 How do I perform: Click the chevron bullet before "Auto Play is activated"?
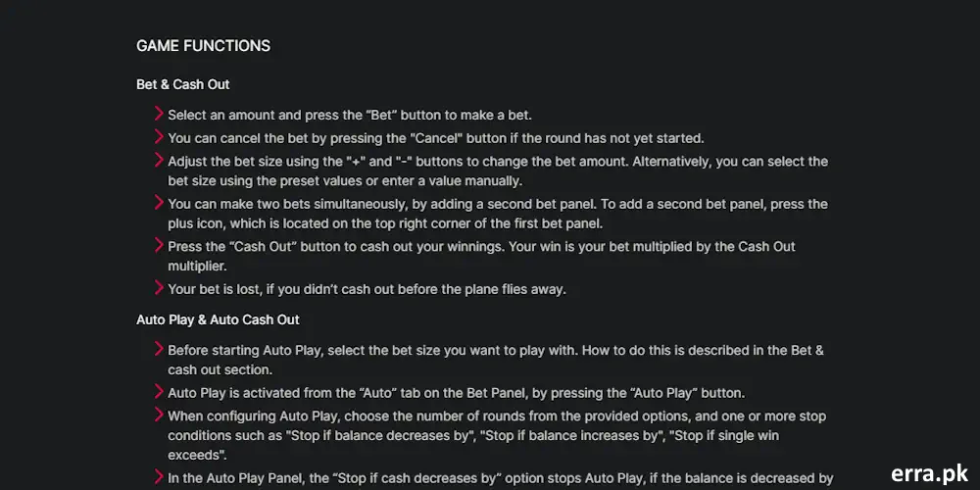click(159, 391)
